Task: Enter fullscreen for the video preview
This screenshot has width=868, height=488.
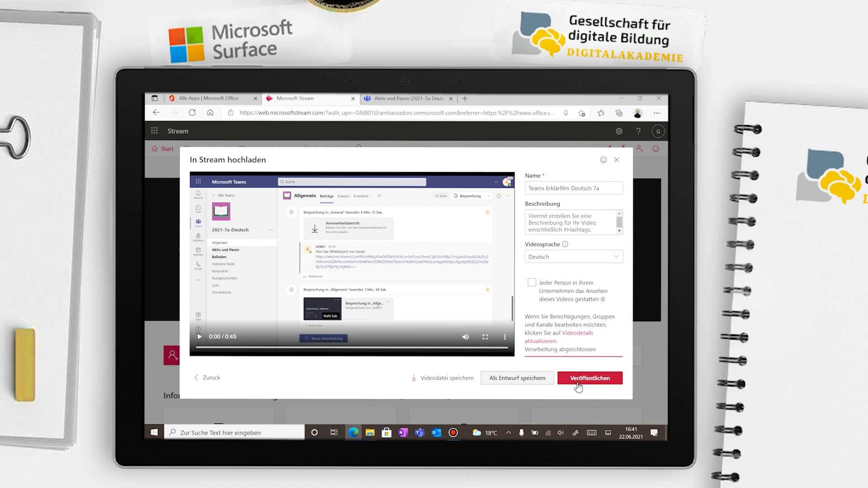Action: 485,337
